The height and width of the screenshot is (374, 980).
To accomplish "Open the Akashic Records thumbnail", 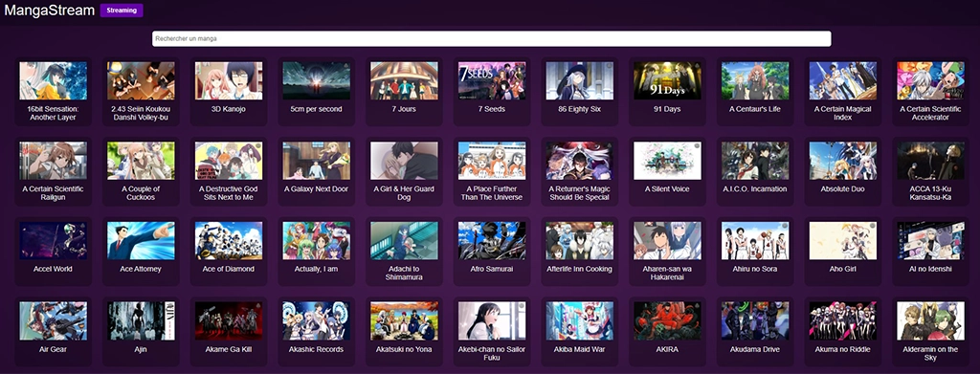I will tap(316, 321).
